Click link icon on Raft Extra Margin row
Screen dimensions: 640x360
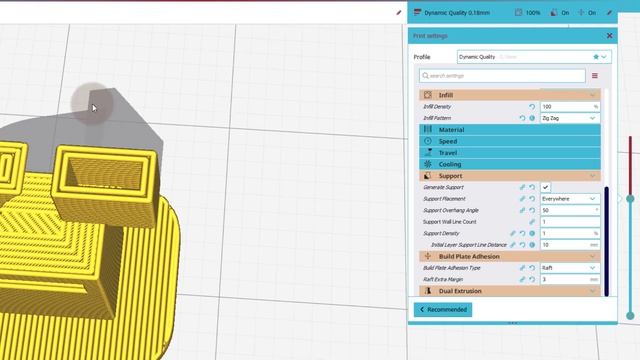click(522, 280)
